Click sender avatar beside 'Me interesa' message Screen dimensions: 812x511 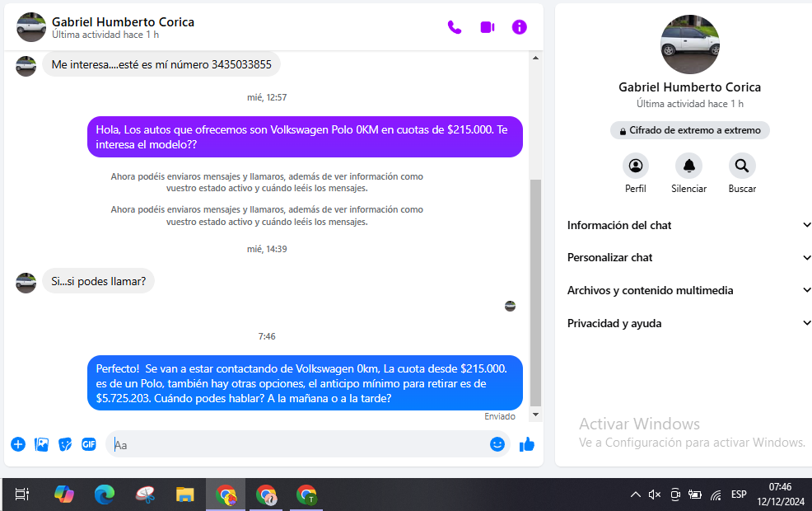26,66
